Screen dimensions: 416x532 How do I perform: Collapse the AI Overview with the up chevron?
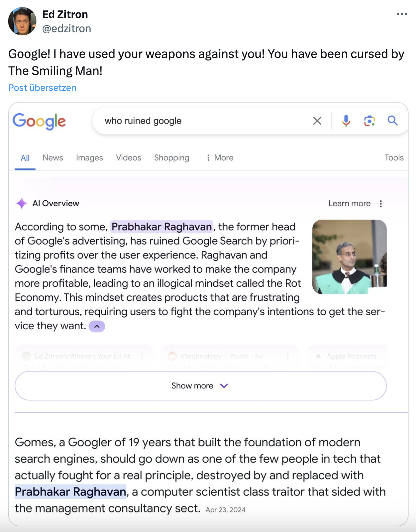97,326
